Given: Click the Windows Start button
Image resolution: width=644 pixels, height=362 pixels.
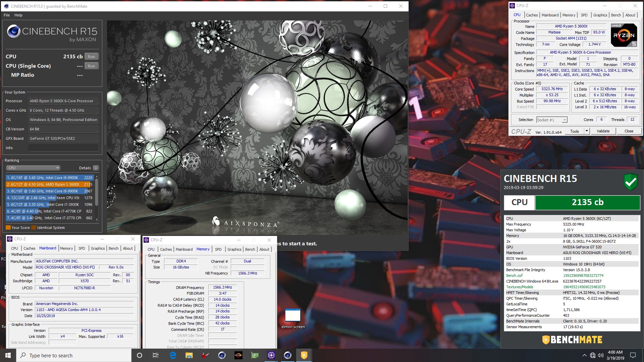Looking at the screenshot, I should [8, 355].
